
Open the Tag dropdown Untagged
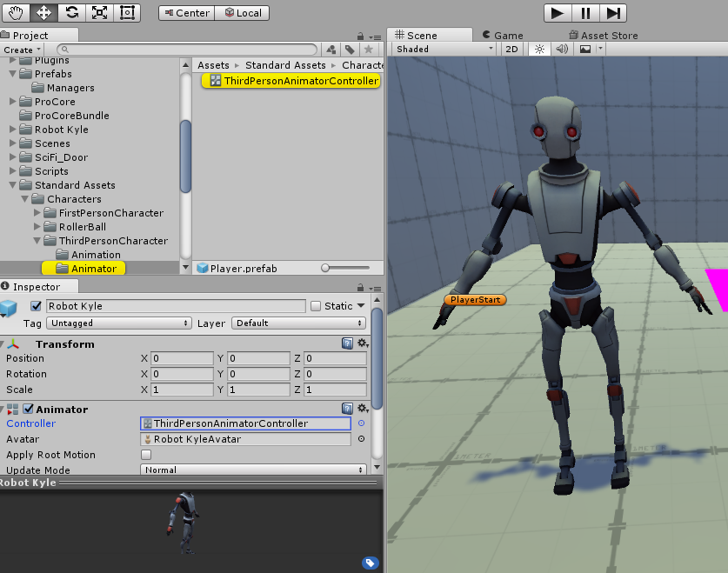(x=119, y=323)
